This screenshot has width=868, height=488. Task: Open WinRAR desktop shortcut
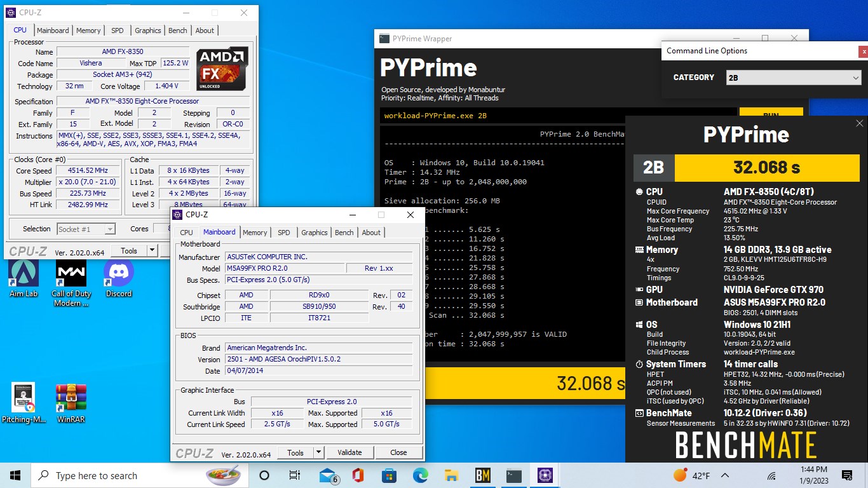coord(71,403)
